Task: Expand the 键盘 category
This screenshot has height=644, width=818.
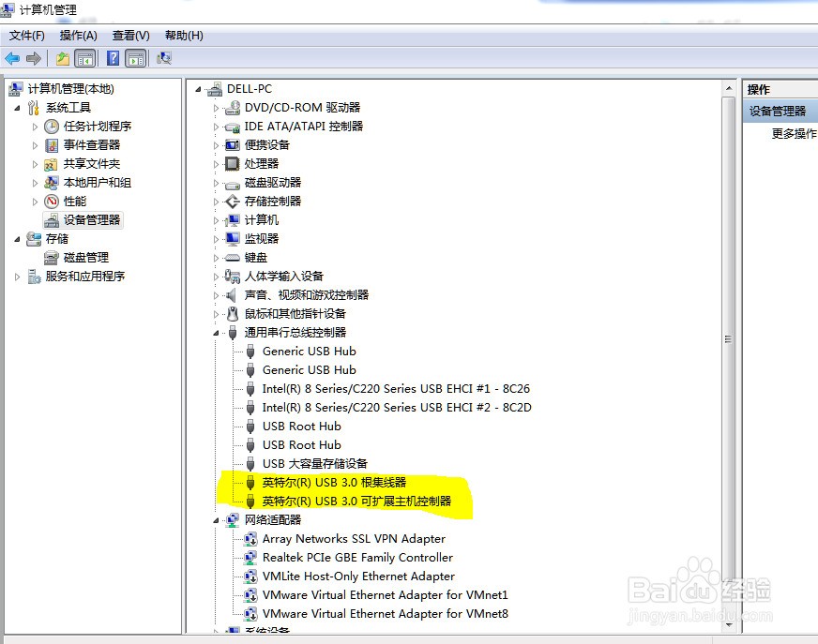Action: 216,258
